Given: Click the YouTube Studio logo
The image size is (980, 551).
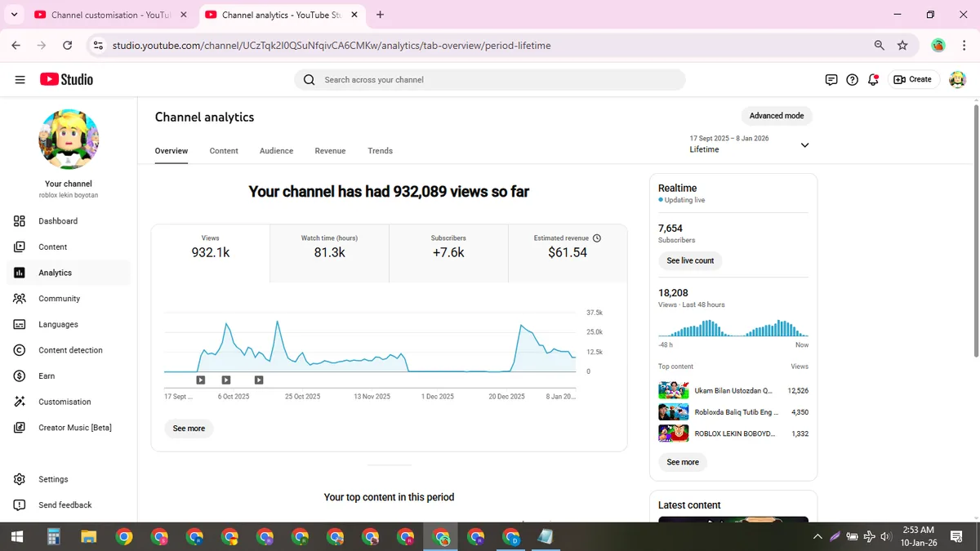Looking at the screenshot, I should 66,79.
